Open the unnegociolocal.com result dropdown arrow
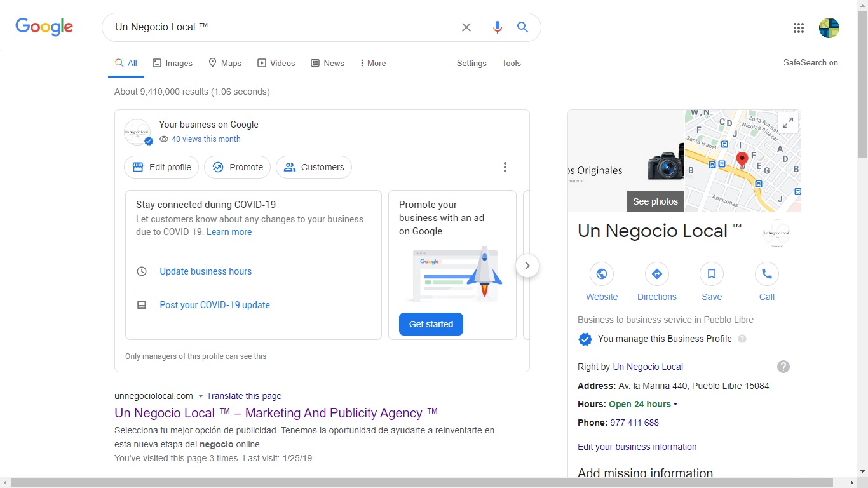 [200, 395]
